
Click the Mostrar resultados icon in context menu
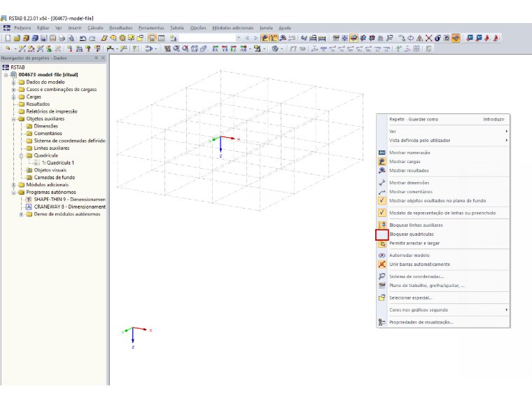pyautogui.click(x=382, y=171)
